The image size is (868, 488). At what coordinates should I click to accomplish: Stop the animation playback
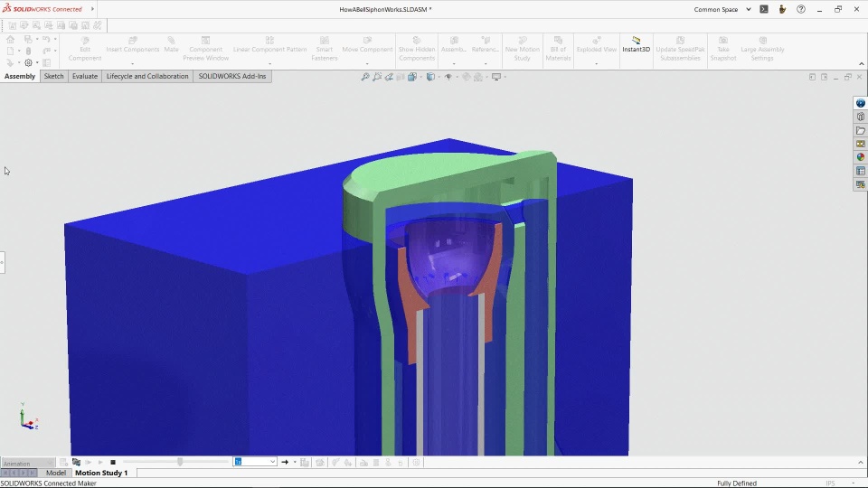(x=113, y=462)
